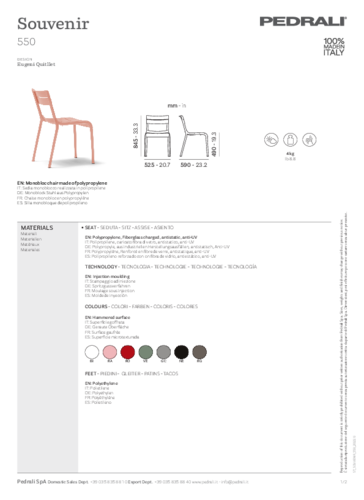Screen dimensions: 364x500
Task: Select the light grey colour swatch
Action: pos(164,352)
